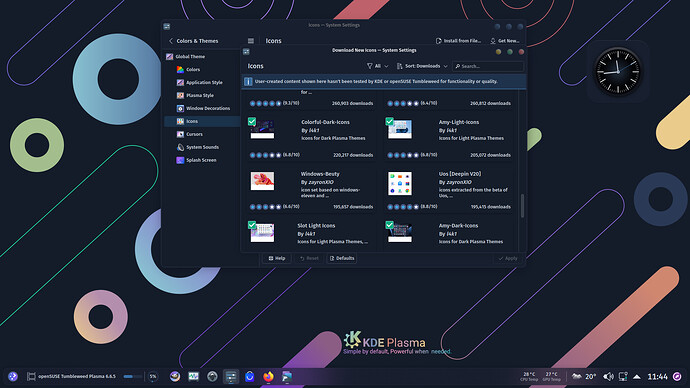Viewport: 690px width, 388px height.
Task: Click the 205,072 downloads text
Action: click(490, 155)
